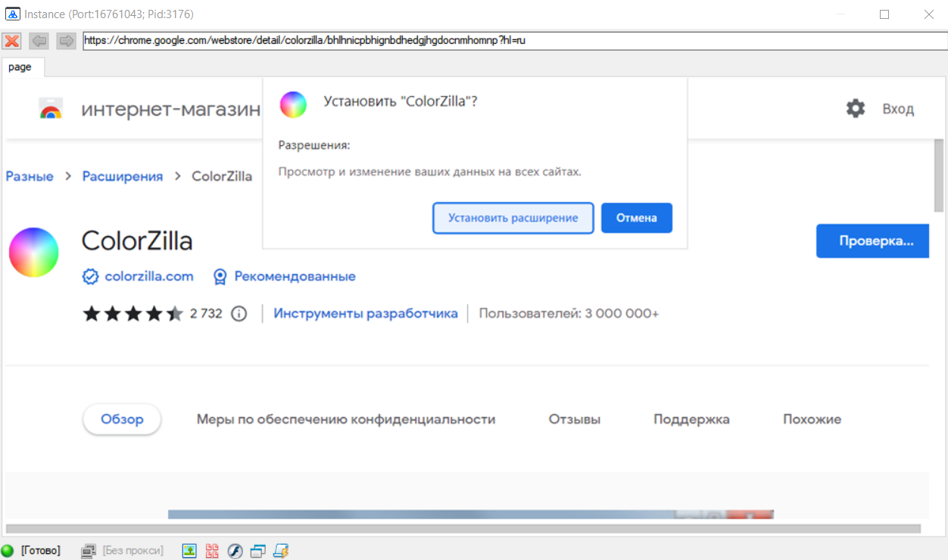Select the Обзор tab
Screen dimensions: 948x560
(x=122, y=419)
